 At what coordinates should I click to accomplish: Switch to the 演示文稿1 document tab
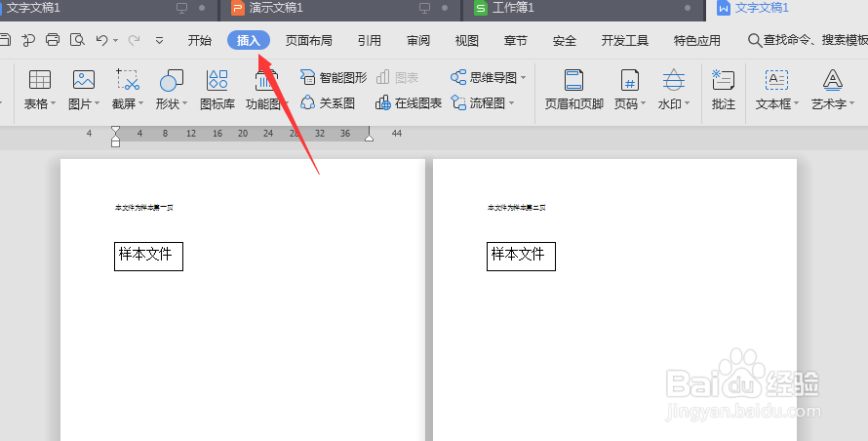point(340,9)
